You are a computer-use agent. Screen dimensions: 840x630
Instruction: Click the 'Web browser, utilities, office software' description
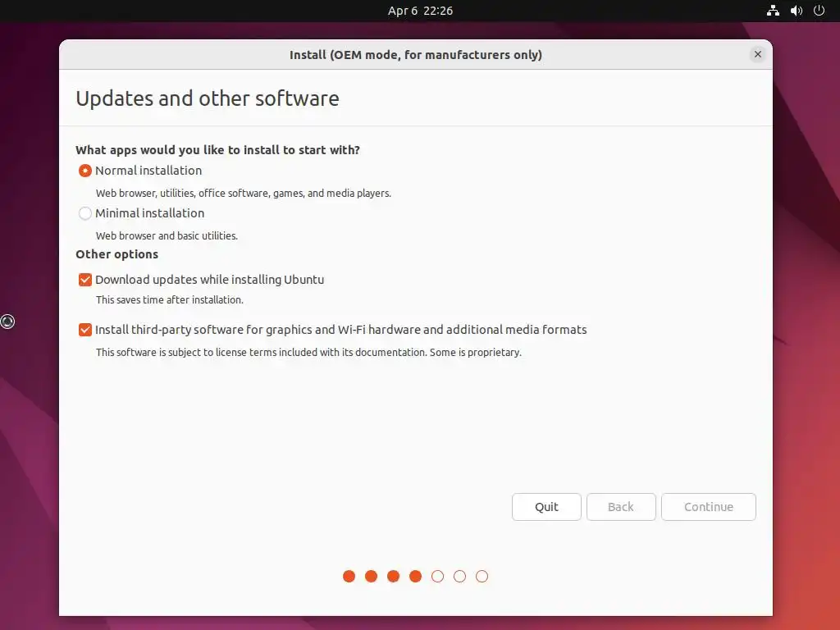click(x=243, y=194)
